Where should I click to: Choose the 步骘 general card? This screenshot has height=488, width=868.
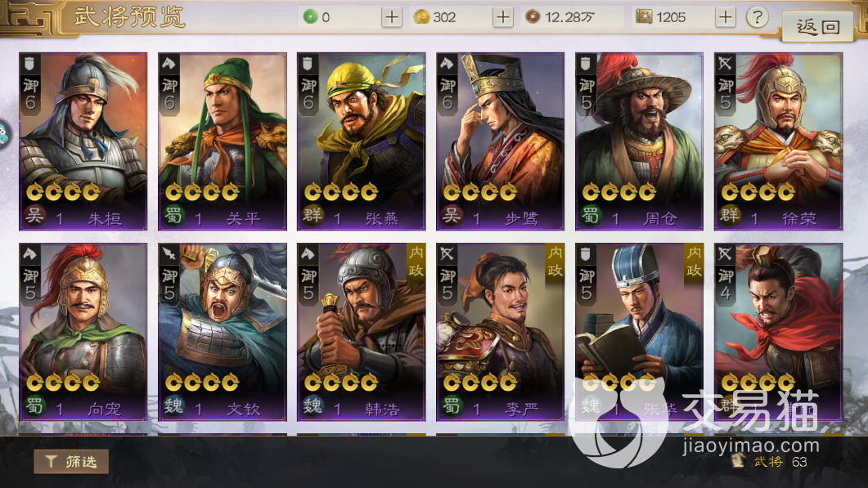pyautogui.click(x=500, y=141)
